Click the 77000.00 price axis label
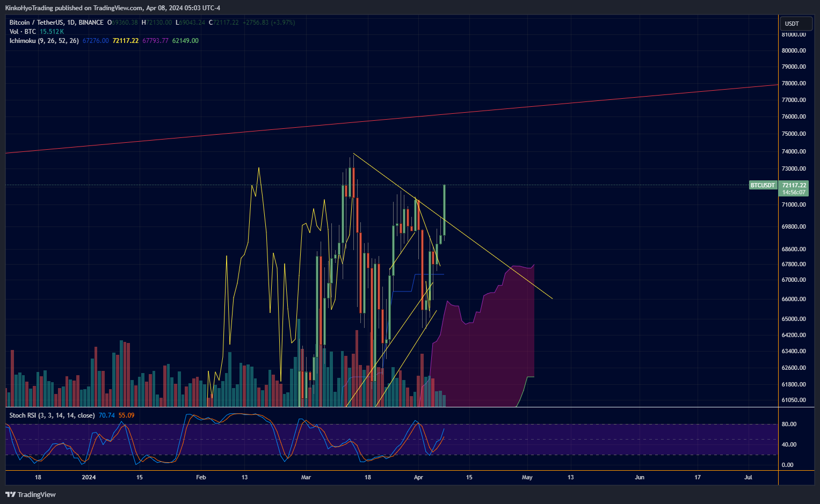The image size is (820, 504). pos(794,100)
